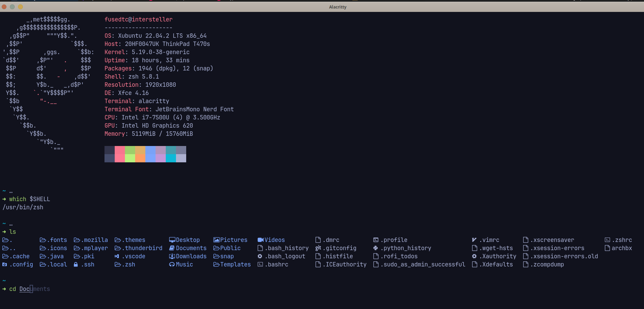Screen dimensions: 644x309
Task: Click the .Xdefaults file name
Action: pos(496,264)
